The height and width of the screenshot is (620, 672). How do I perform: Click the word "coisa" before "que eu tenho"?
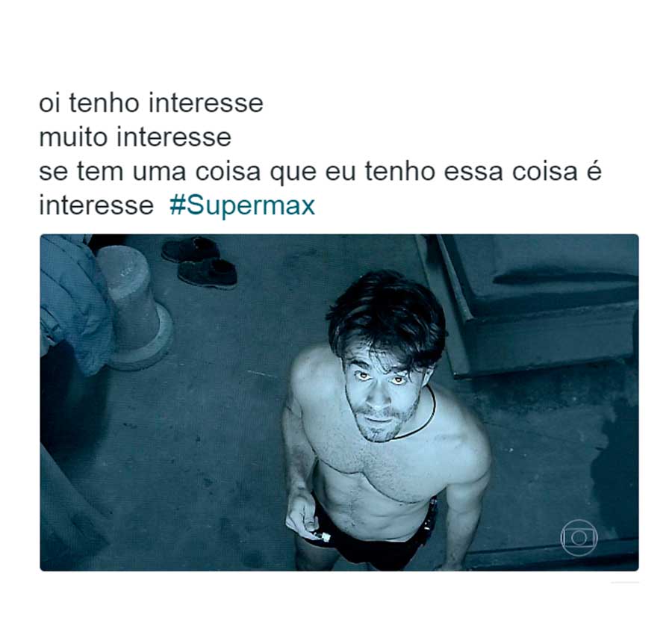click(228, 172)
